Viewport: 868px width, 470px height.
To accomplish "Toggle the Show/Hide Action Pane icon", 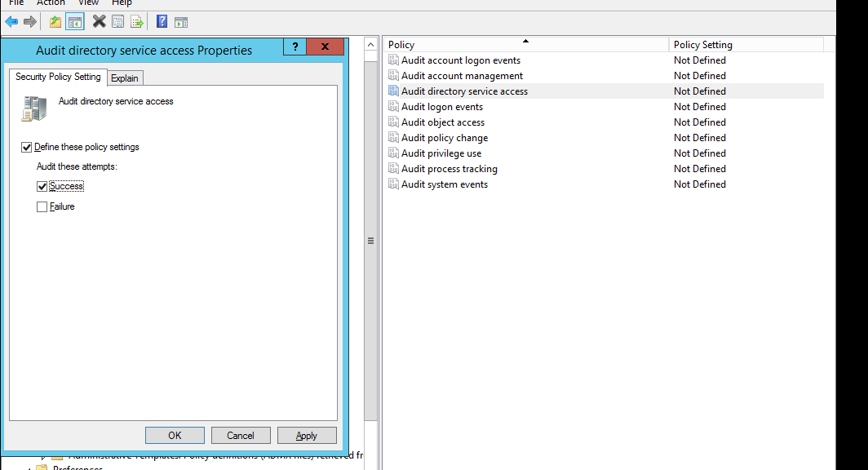I will (180, 22).
